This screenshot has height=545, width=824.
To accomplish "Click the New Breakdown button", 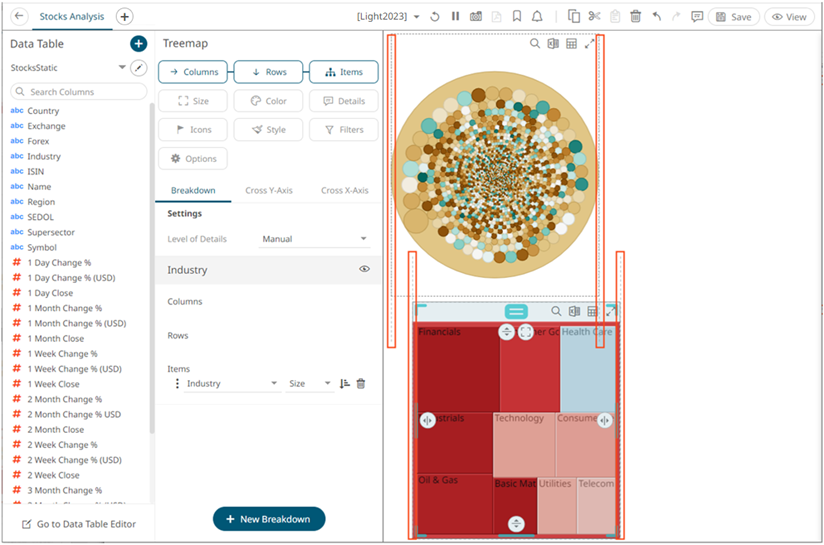I will click(x=269, y=519).
